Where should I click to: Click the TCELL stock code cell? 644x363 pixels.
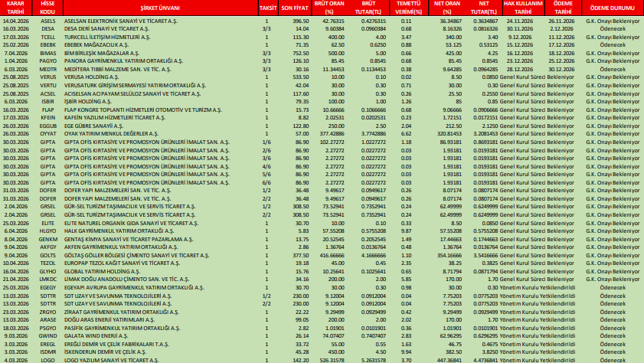pos(48,37)
